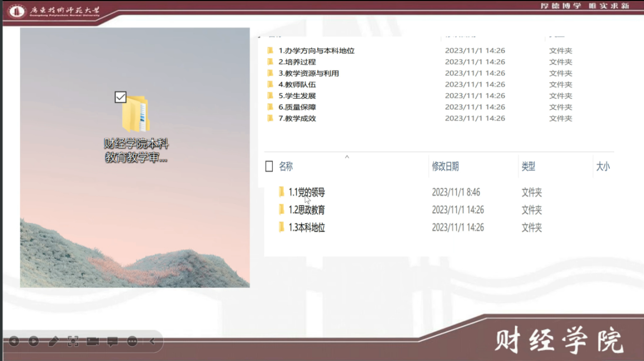The image size is (644, 361).
Task: Select the pen annotation tool
Action: click(x=53, y=341)
